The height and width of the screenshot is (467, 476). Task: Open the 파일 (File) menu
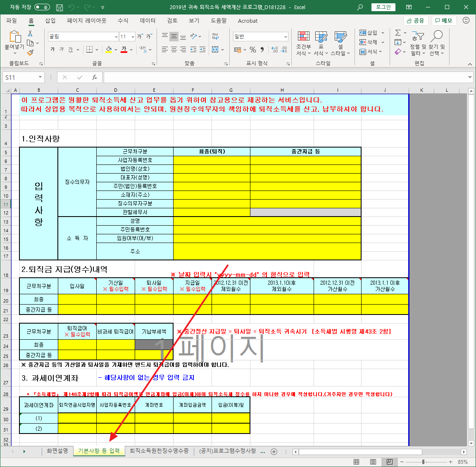tap(12, 21)
